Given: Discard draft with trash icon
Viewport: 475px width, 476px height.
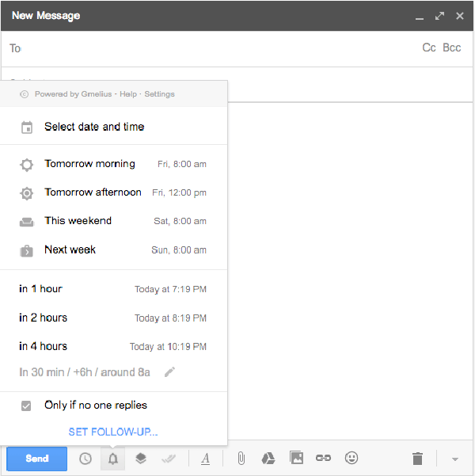Looking at the screenshot, I should click(417, 459).
